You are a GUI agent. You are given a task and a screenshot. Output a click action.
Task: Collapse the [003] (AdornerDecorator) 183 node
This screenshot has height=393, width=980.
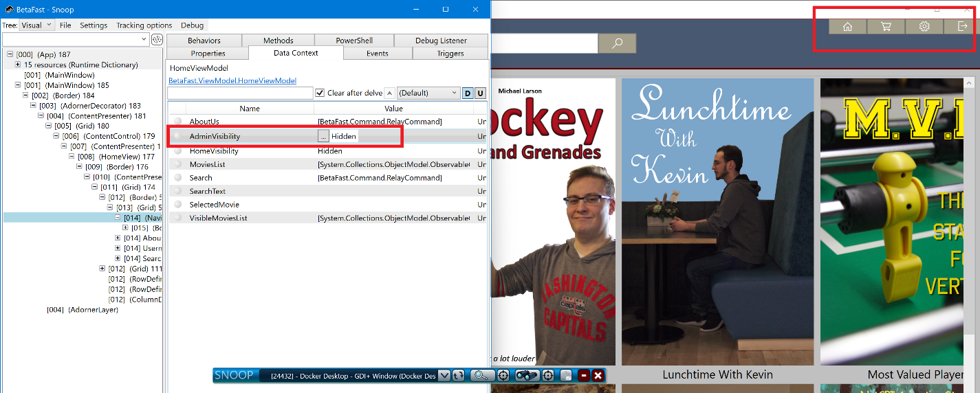click(x=33, y=106)
